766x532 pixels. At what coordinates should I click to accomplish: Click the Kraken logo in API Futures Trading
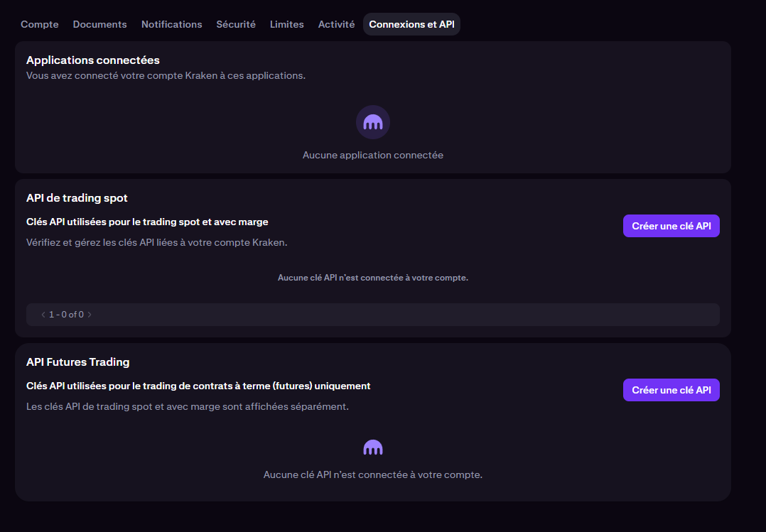click(373, 447)
